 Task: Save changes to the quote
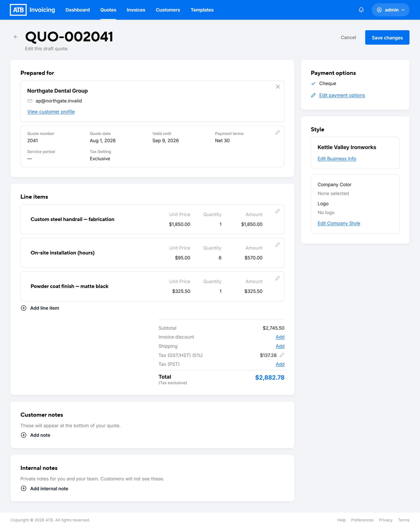pos(387,37)
